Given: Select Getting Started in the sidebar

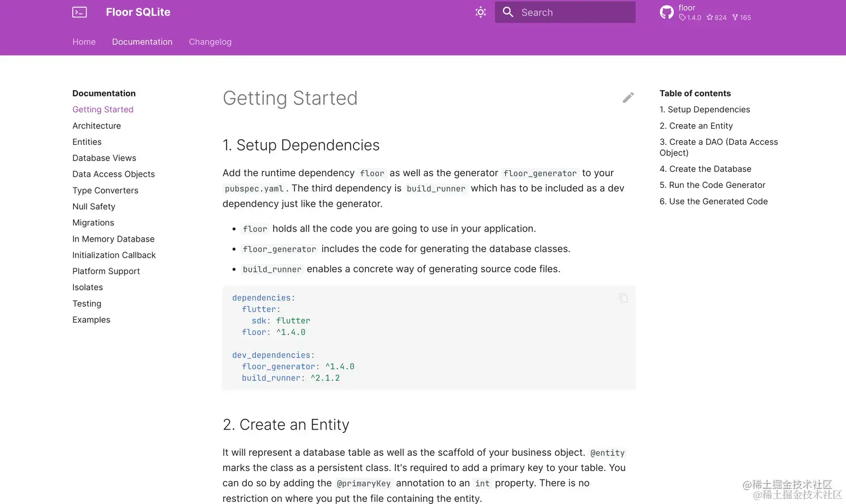Looking at the screenshot, I should (103, 110).
